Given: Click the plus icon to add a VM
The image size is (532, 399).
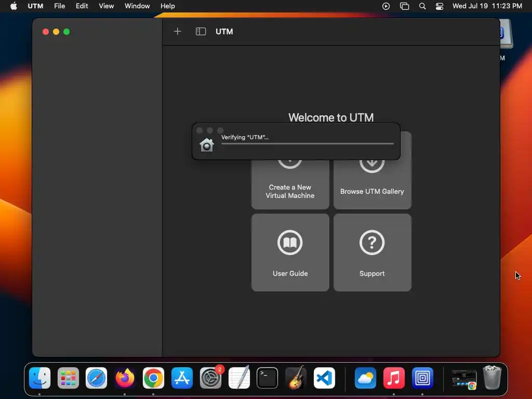Looking at the screenshot, I should click(178, 32).
